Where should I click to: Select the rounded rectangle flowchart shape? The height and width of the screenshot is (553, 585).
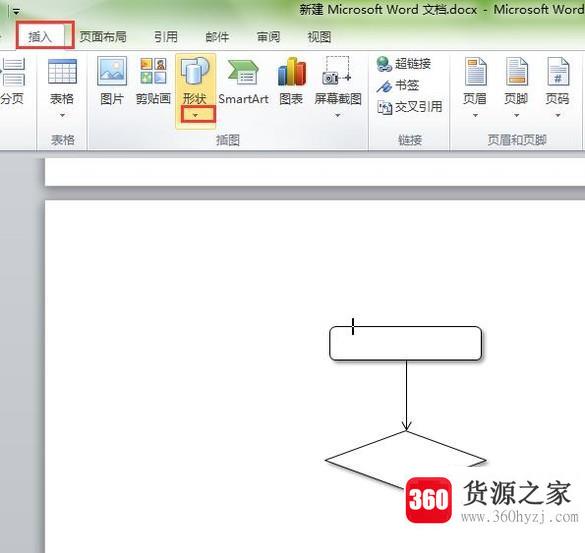[x=406, y=343]
